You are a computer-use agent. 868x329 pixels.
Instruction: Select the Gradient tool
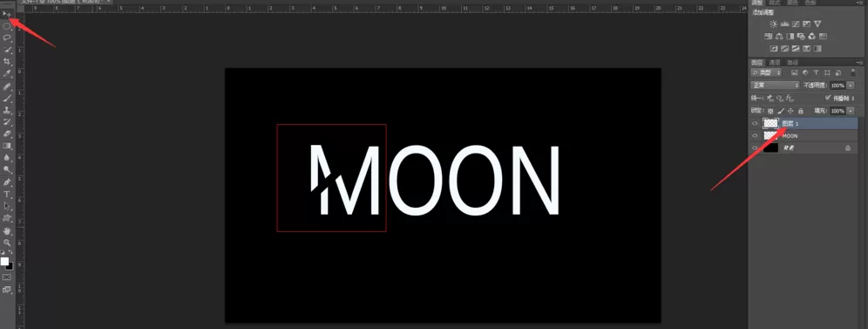(7, 146)
